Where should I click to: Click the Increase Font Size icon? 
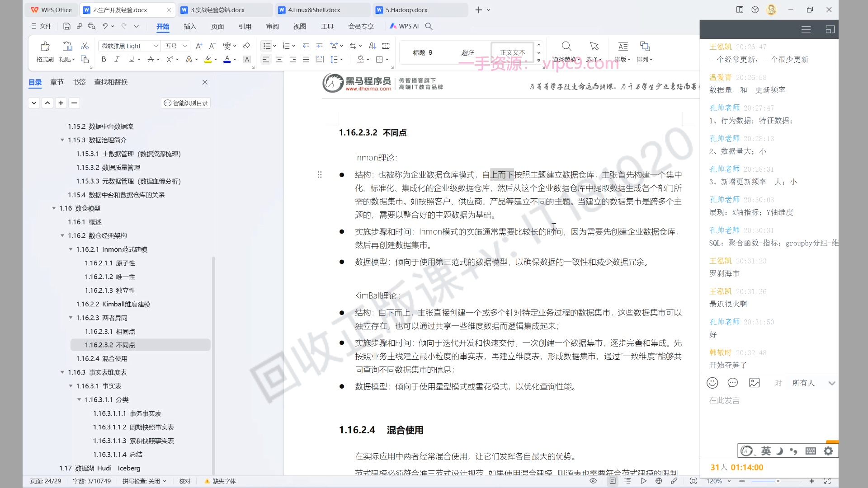[199, 46]
